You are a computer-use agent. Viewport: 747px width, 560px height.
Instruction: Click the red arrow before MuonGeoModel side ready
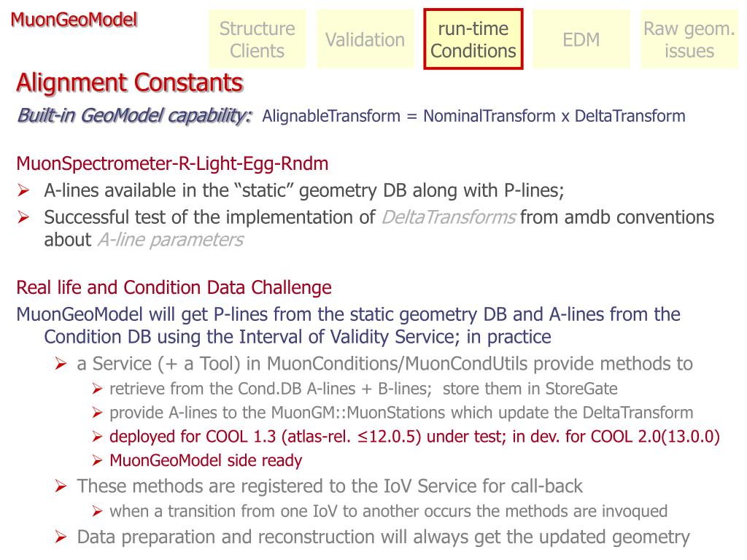point(98,461)
